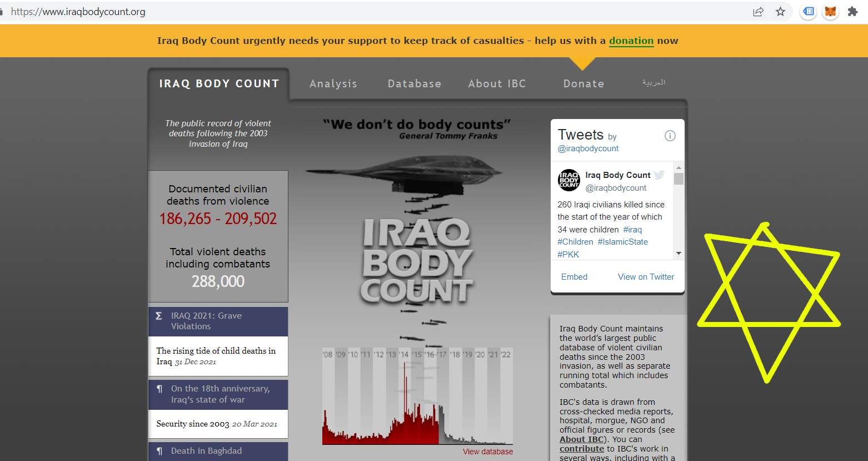The image size is (868, 461).
Task: Click the contribute link
Action: (x=582, y=449)
